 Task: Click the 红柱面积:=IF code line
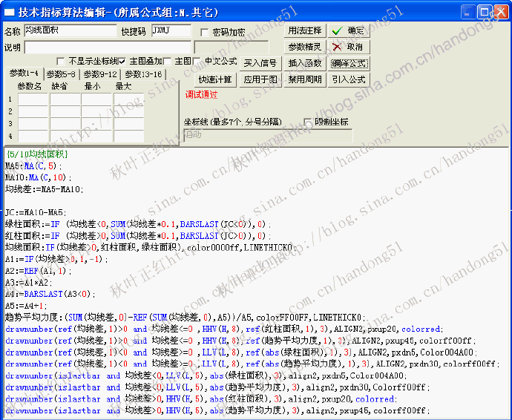(x=137, y=236)
